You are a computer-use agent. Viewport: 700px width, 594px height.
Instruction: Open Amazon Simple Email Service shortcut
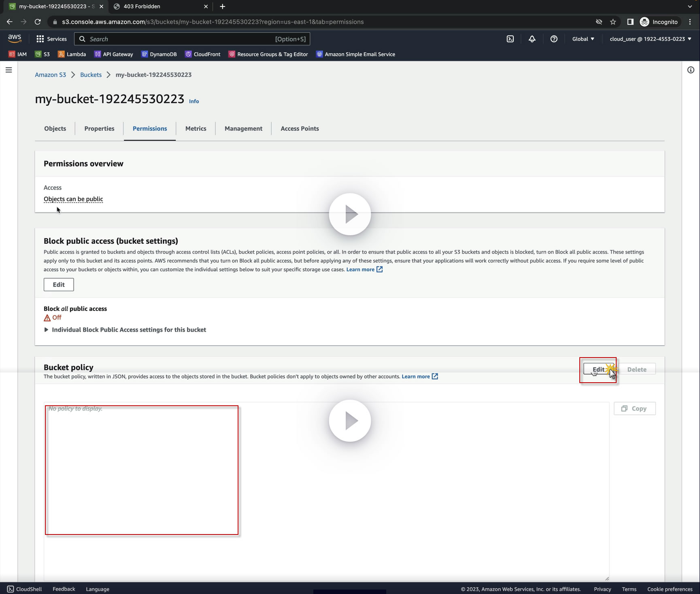355,54
